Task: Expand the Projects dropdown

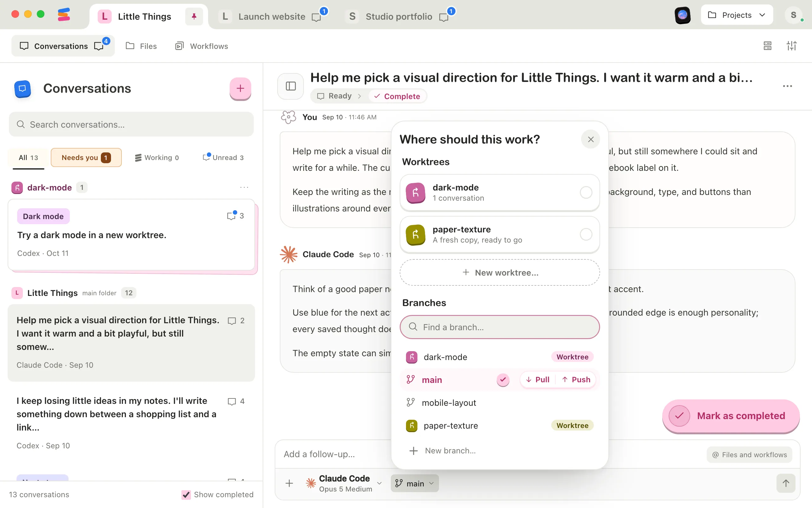Action: 737,15
